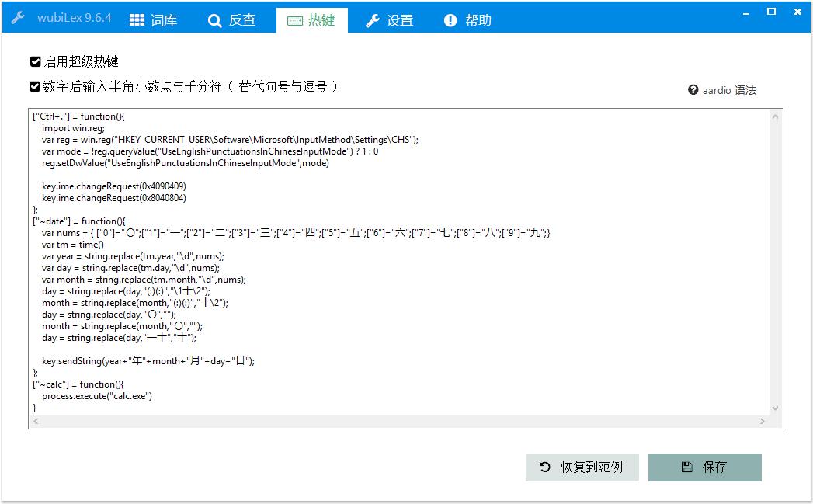The image size is (813, 504).
Task: Click the 热键 keyboard icon
Action: pyautogui.click(x=297, y=20)
